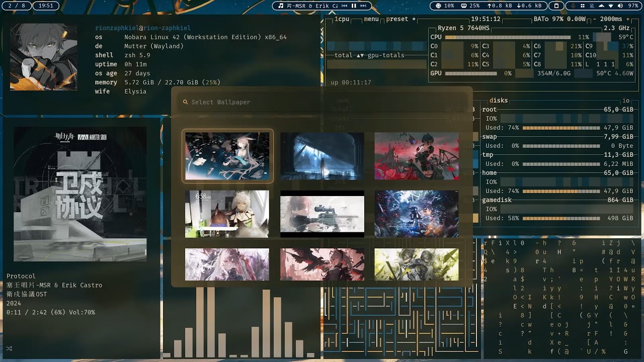Viewport: 644px width, 362px height.
Task: Toggle the shuffle icon in music player
Action: pyautogui.click(x=9, y=348)
